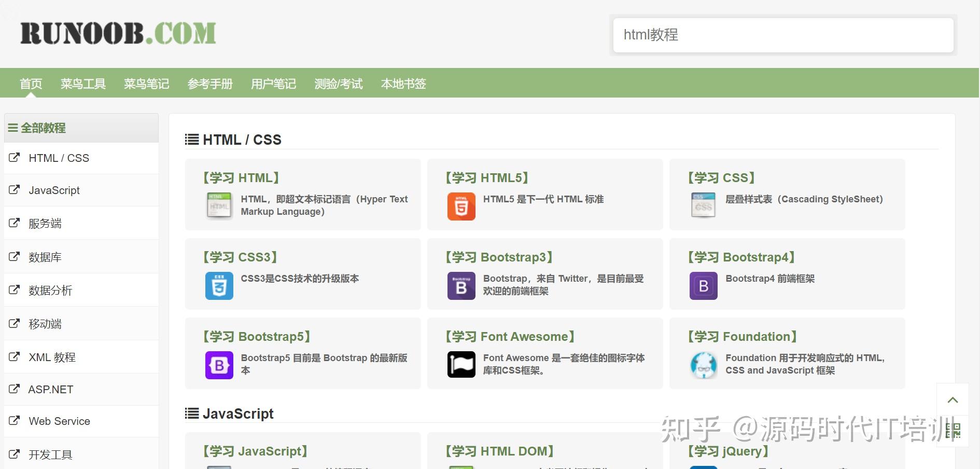Click the external-link icon beside 数据库
Viewport: 980px width, 469px height.
15,256
